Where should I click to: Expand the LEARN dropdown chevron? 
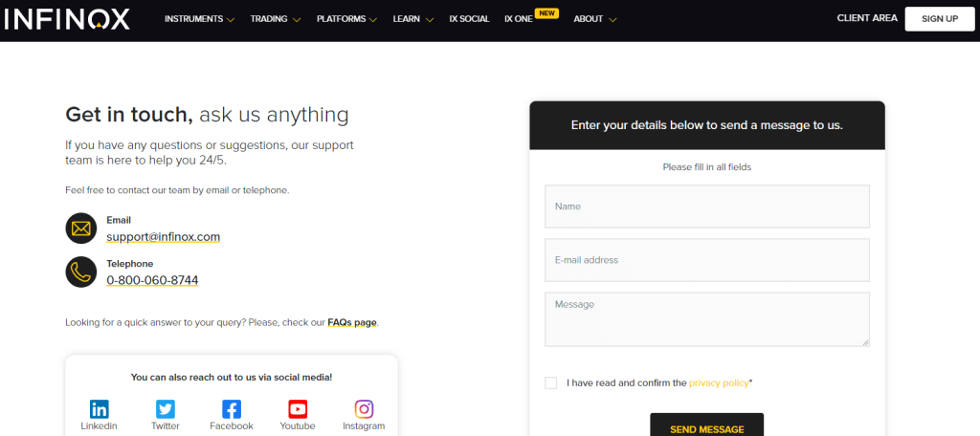[430, 20]
